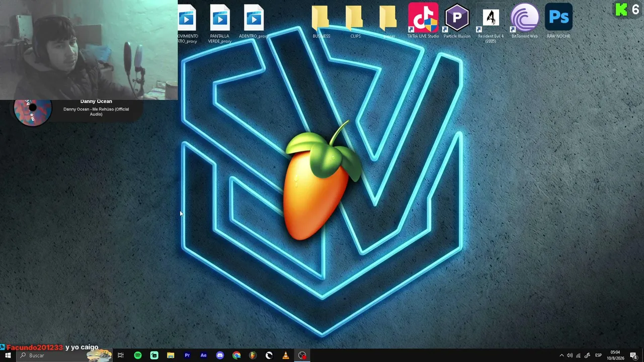Open VLC media player from the taskbar

coord(286,355)
